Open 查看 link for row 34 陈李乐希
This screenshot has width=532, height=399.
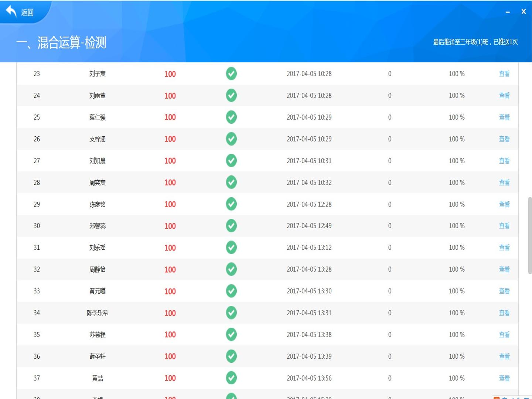point(504,313)
